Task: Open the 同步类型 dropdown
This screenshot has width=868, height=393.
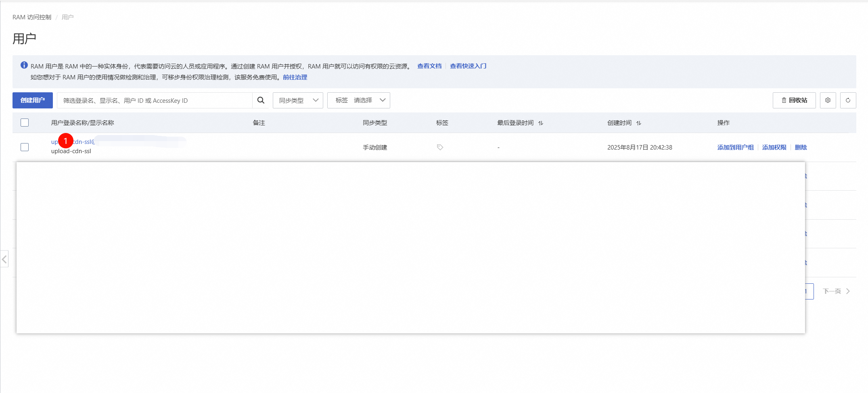Action: pyautogui.click(x=298, y=100)
